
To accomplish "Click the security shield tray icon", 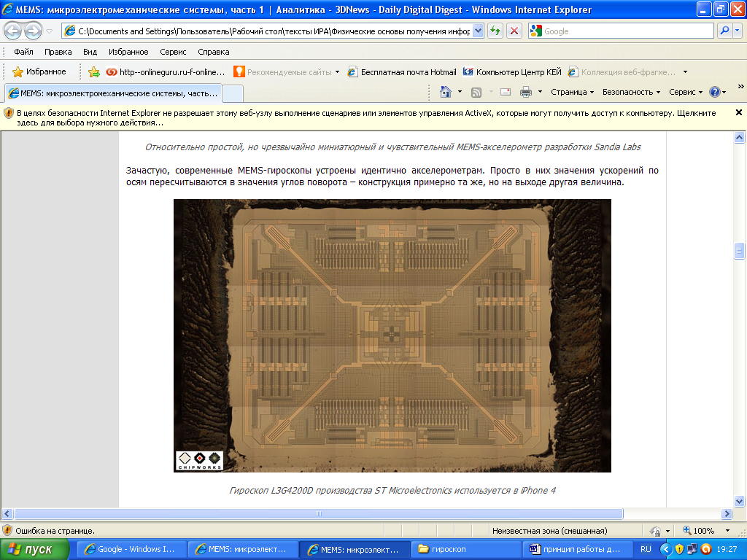I will (679, 549).
